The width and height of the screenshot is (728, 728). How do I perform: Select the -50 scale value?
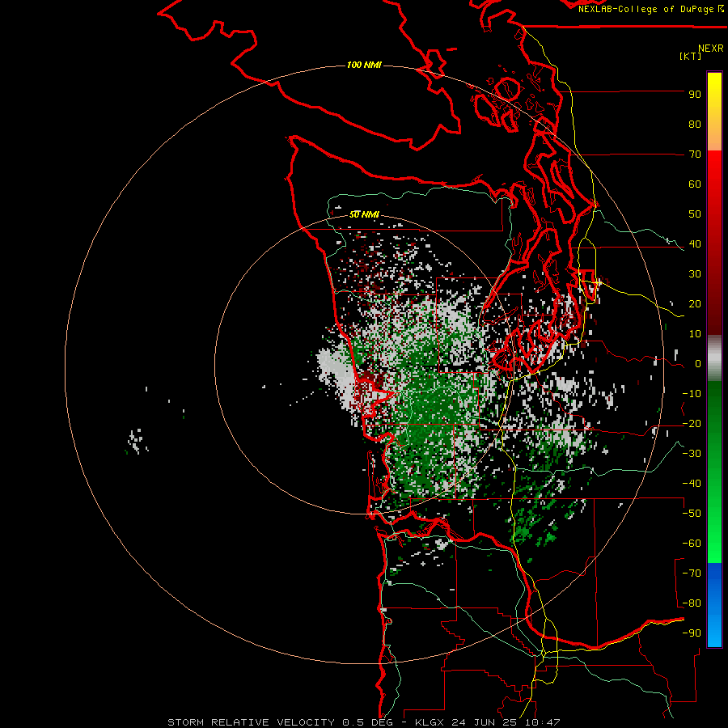(692, 514)
